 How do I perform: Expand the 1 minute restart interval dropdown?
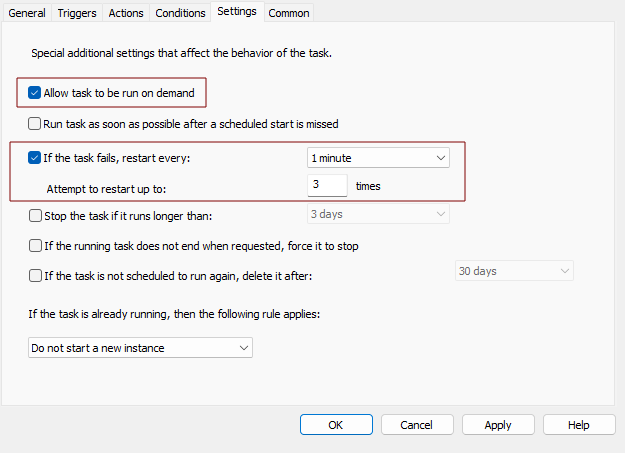(x=378, y=157)
